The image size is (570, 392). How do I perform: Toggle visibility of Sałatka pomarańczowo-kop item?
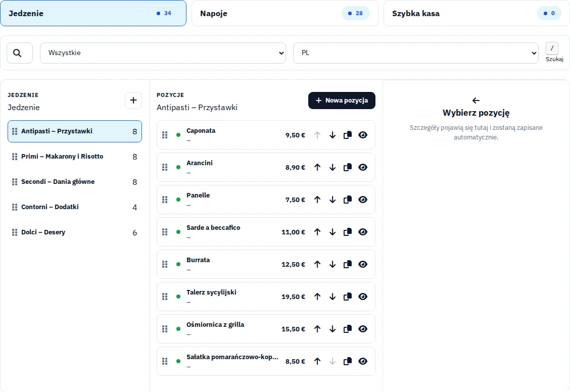tap(363, 362)
